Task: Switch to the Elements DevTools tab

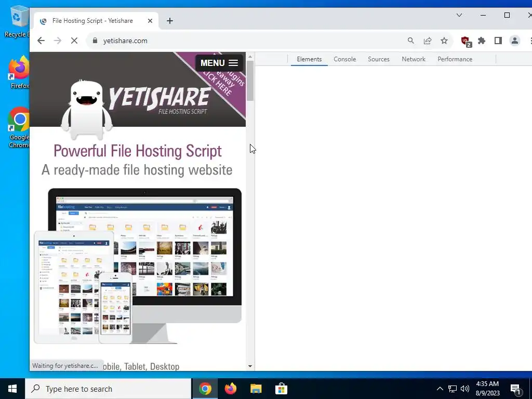Action: click(309, 59)
